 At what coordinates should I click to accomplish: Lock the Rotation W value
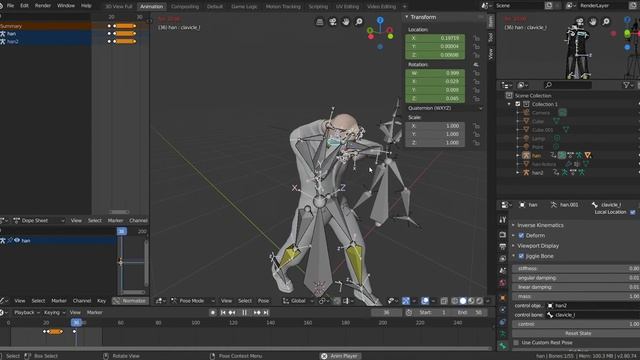tap(476, 73)
